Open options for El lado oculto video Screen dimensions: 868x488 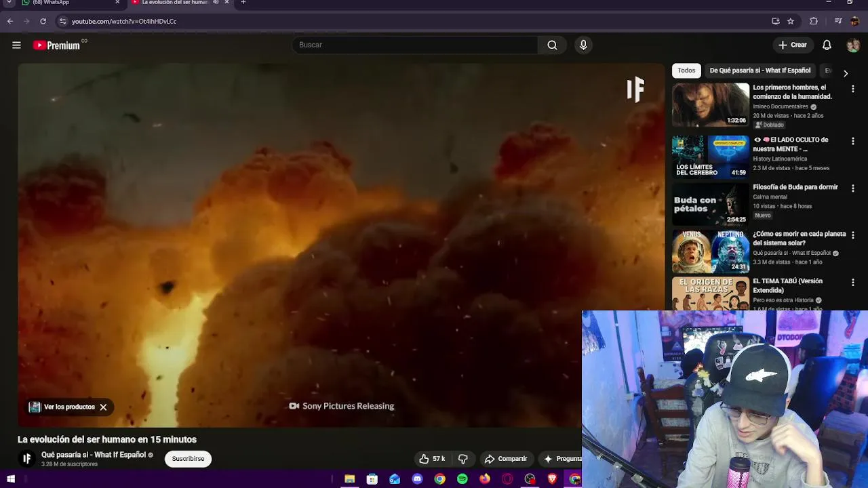[x=853, y=141]
